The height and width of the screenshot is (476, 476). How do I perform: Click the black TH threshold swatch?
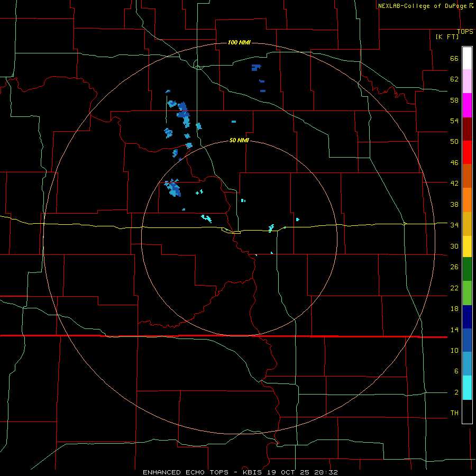coord(467,411)
